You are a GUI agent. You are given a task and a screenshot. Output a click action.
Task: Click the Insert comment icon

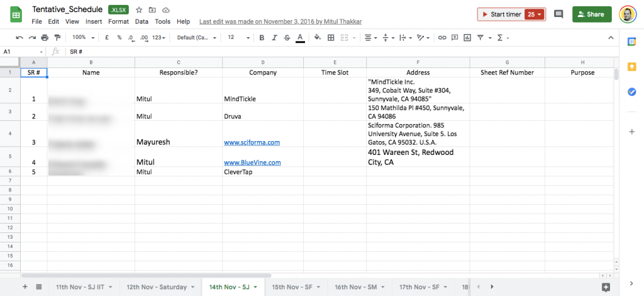click(x=455, y=37)
